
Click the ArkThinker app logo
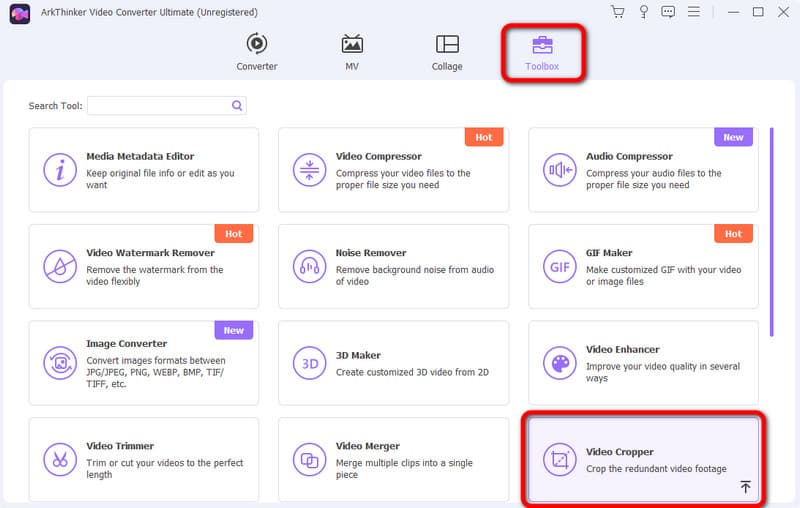click(20, 14)
